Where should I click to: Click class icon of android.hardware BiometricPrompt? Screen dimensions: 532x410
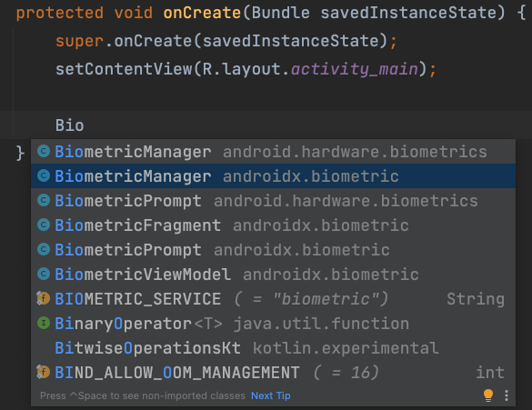pos(44,200)
